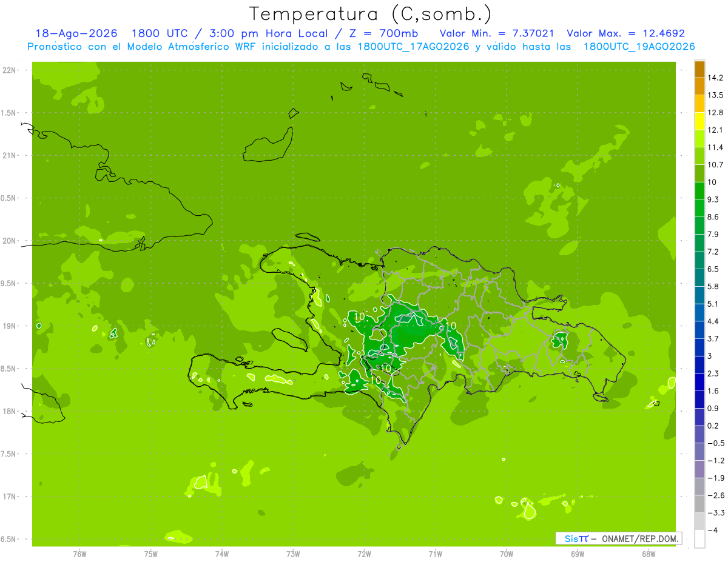Click the "72W" longitude label

[364, 554]
